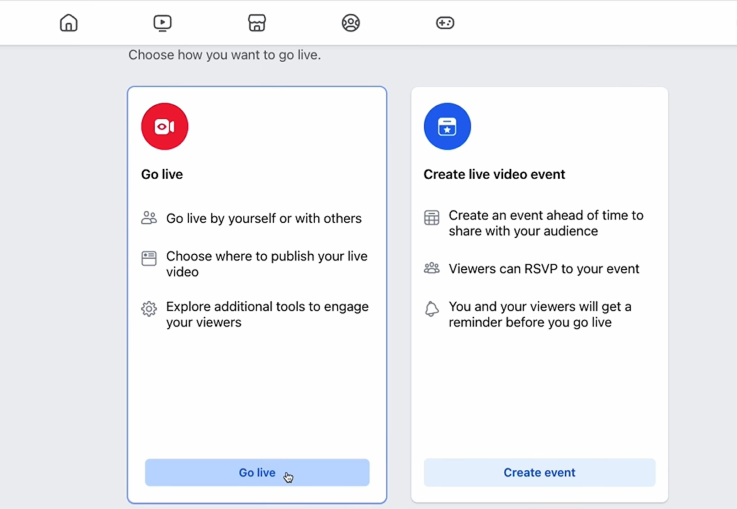Open the Groups tab icon

tap(351, 23)
